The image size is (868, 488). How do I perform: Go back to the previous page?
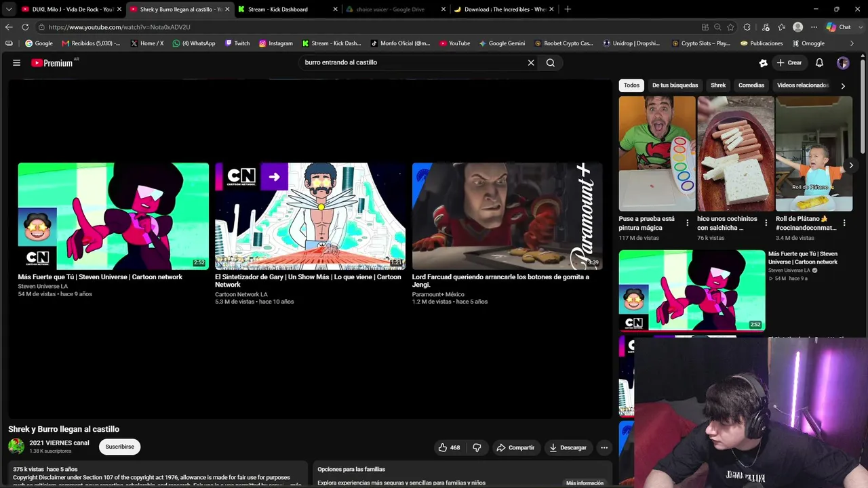(9, 27)
